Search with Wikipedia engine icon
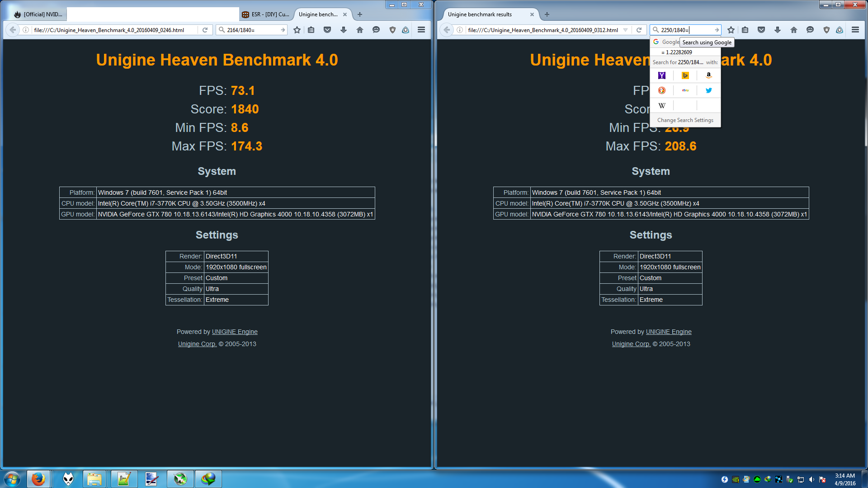868x488 pixels. tap(662, 106)
